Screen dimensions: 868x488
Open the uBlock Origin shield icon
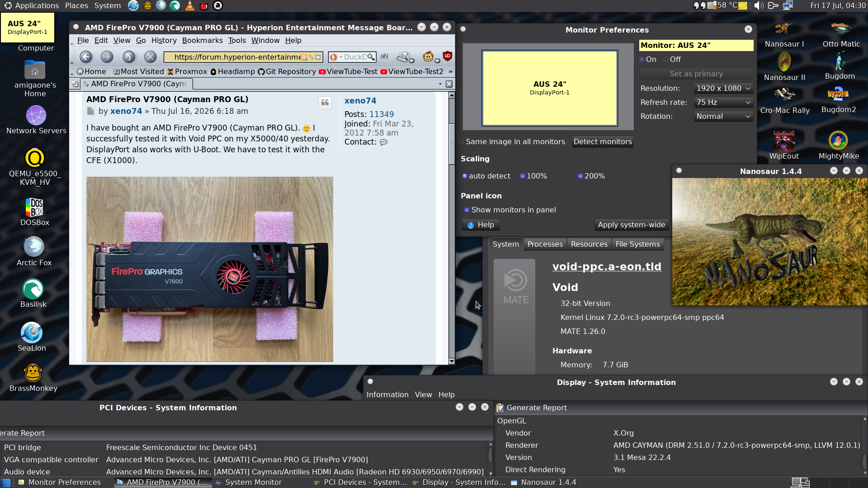point(448,56)
